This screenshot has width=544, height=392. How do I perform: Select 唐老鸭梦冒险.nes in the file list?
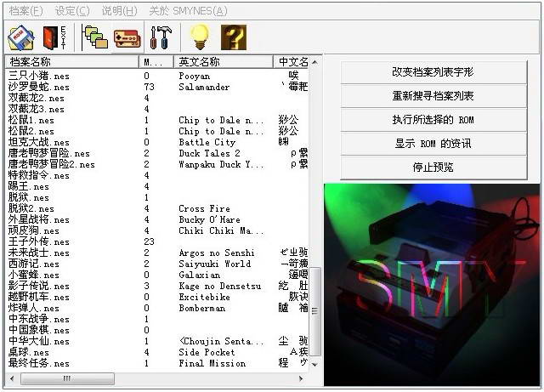49,153
